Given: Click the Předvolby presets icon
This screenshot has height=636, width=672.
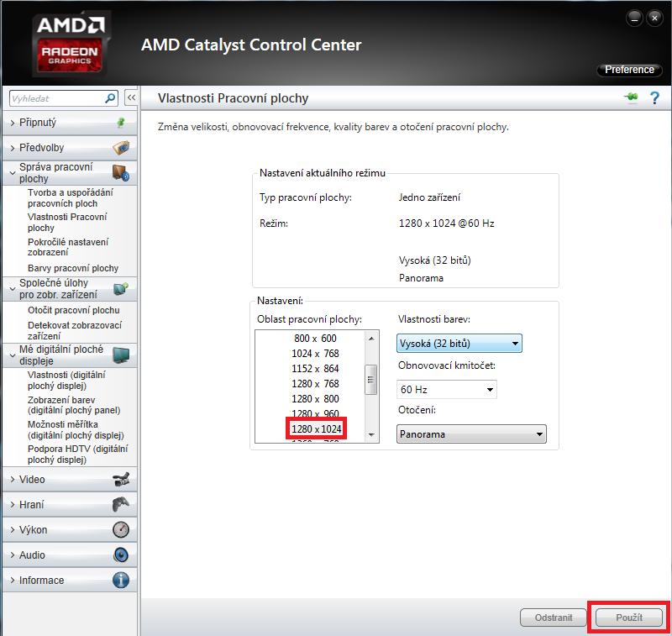Looking at the screenshot, I should pyautogui.click(x=121, y=148).
